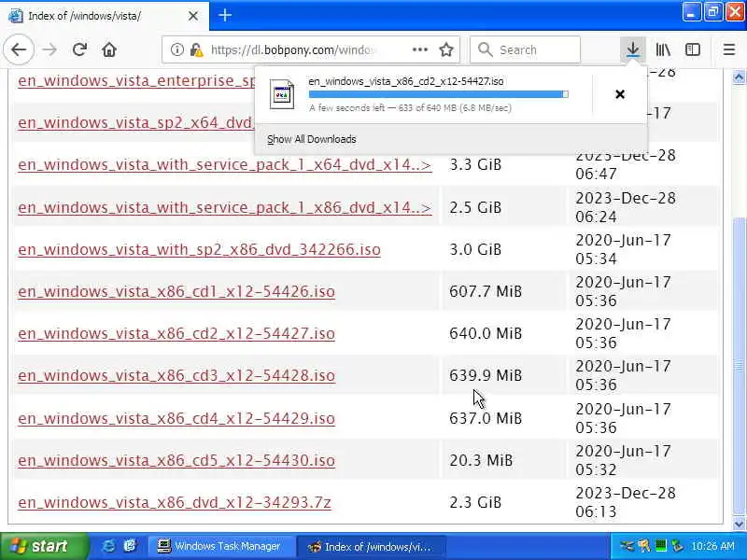Bookmark this page with the star
The width and height of the screenshot is (747, 560).
pos(446,49)
